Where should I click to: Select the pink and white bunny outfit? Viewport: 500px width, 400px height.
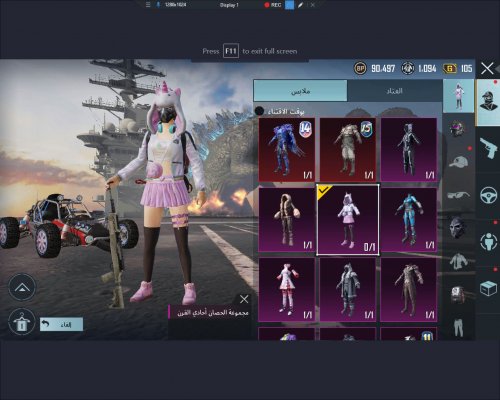287,290
